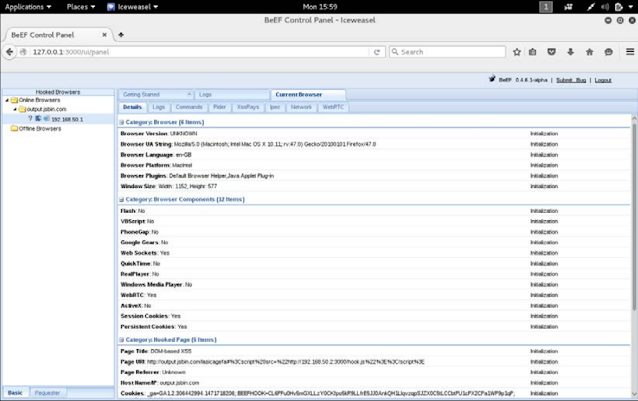Open Downloads with the arrow icon

(x=570, y=52)
